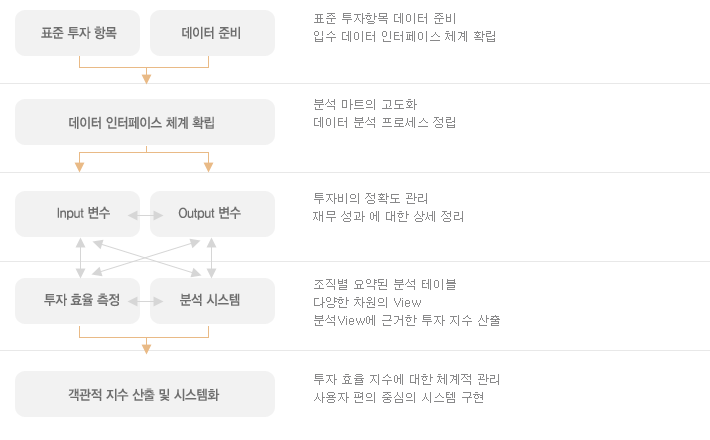Click the text 분석 마트의 고도화
The width and height of the screenshot is (710, 440).
(365, 105)
